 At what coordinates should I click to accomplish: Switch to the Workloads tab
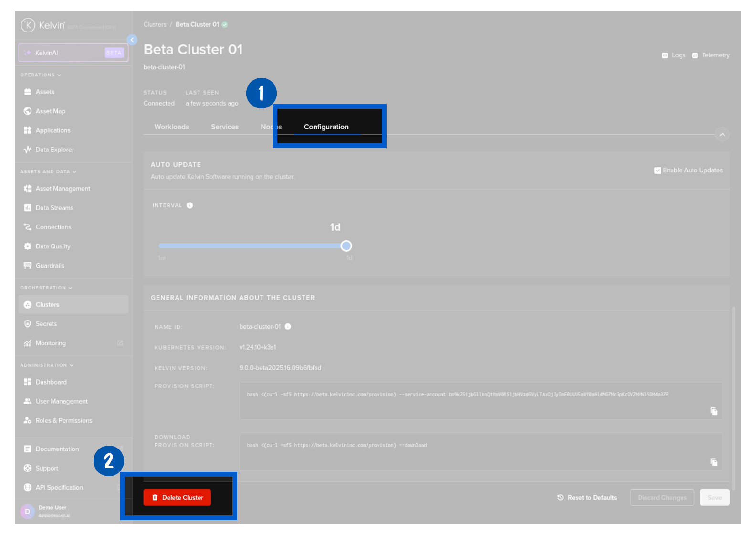171,127
